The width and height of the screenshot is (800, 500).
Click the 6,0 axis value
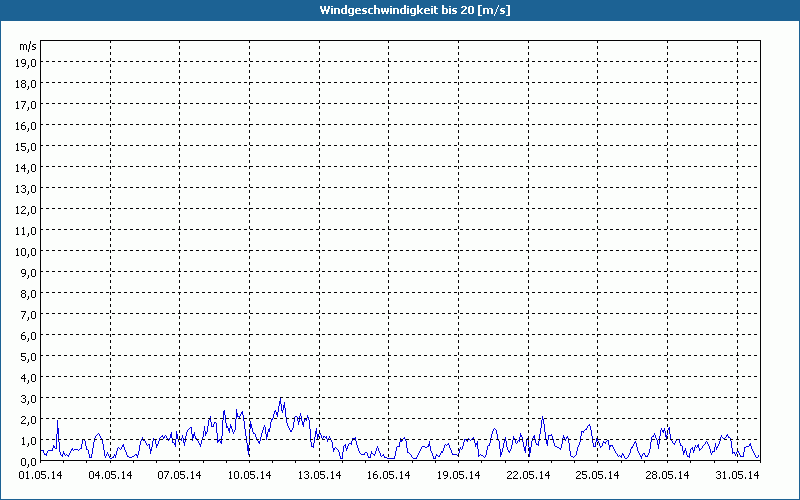[x=28, y=336]
